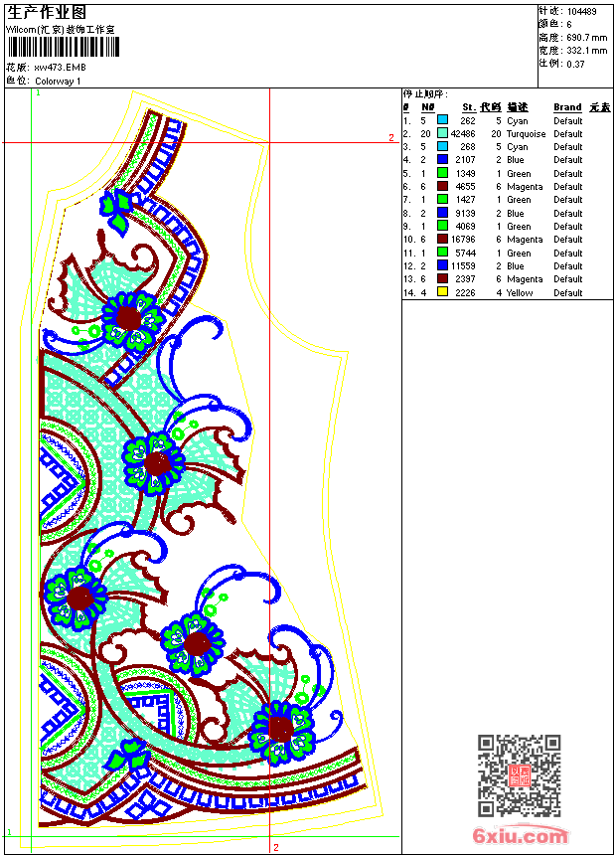Select the Blue swatch in stop row 8
The height and width of the screenshot is (855, 616).
pyautogui.click(x=442, y=213)
